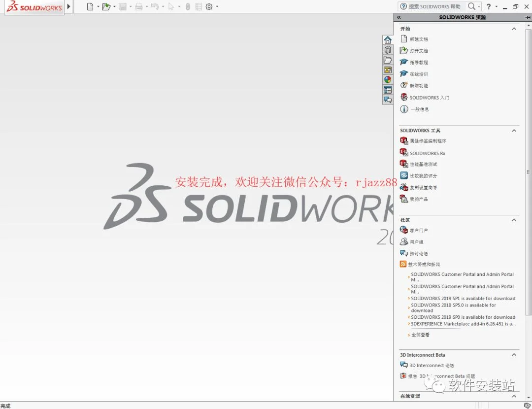Viewport: 532px width, 409px height.
Task: Open the 探讨论坛 link
Action: point(419,254)
